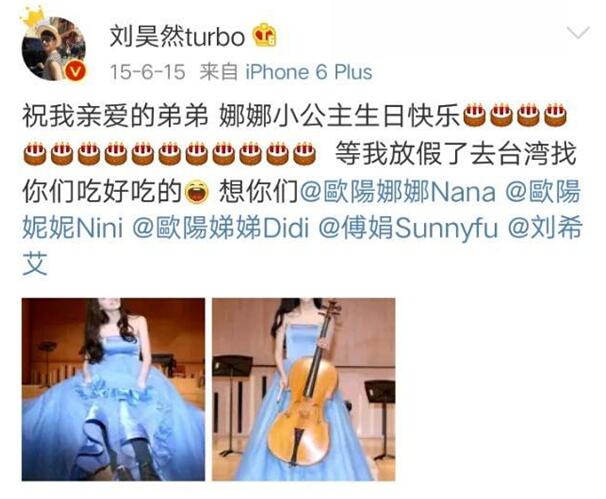This screenshot has width=606, height=499.
Task: Tap the laughing face emoji
Action: point(197,192)
